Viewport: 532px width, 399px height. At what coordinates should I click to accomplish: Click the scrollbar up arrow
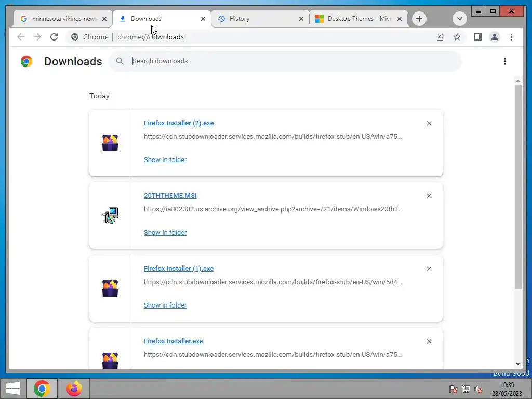[518, 81]
